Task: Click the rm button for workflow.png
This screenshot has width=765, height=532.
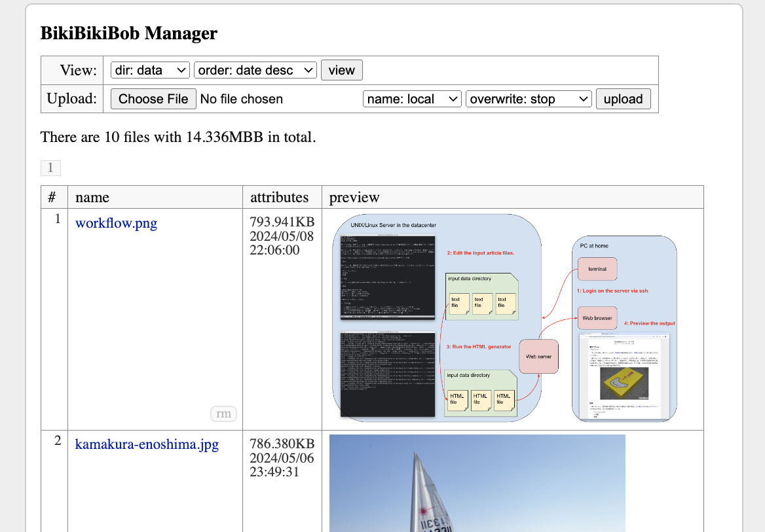Action: click(x=223, y=414)
